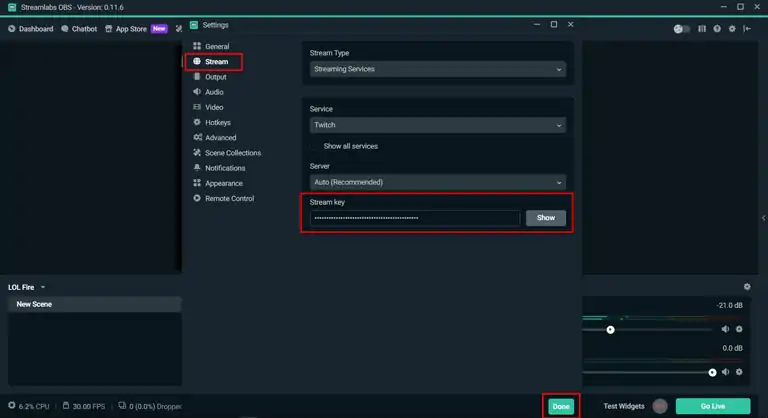Screen dimensions: 768x418
Task: Open the Dashboard from top bar
Action: coord(30,29)
